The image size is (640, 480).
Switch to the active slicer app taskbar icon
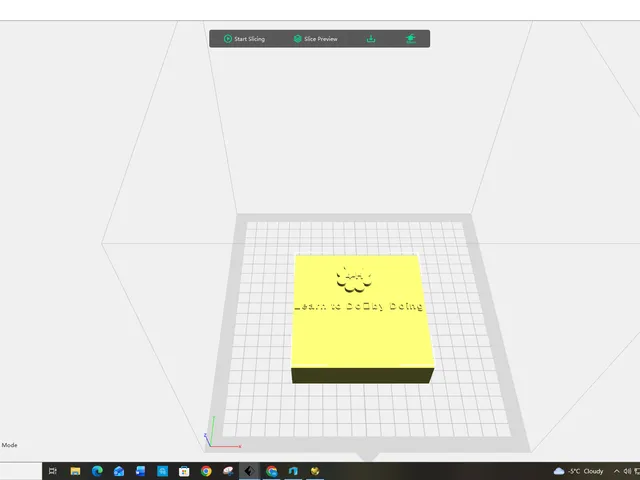tap(249, 471)
